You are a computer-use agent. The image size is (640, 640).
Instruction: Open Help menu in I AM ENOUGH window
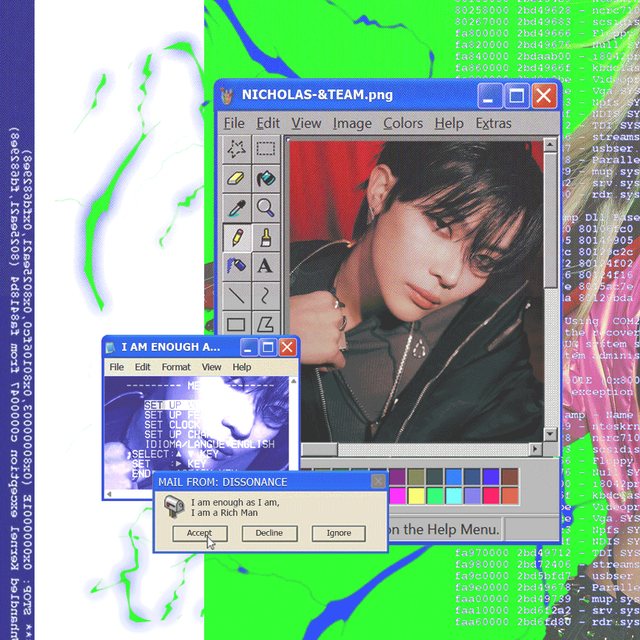click(242, 367)
